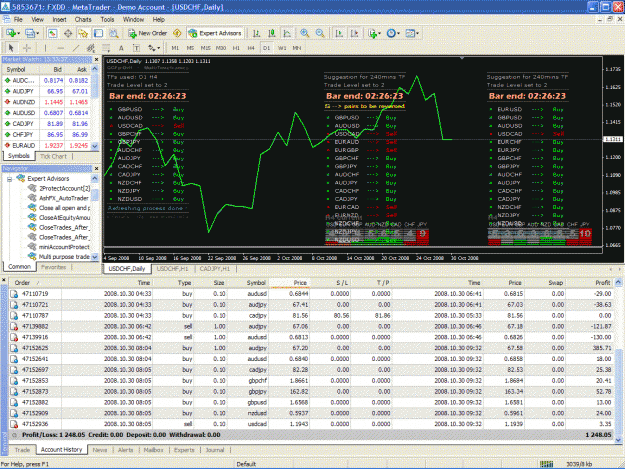Open the Charts menu

point(83,20)
